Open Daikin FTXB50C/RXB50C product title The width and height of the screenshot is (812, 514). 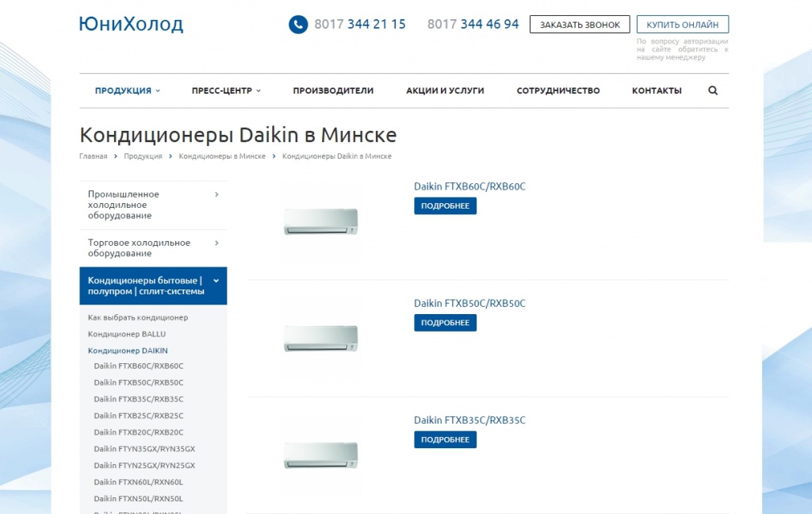(x=469, y=303)
